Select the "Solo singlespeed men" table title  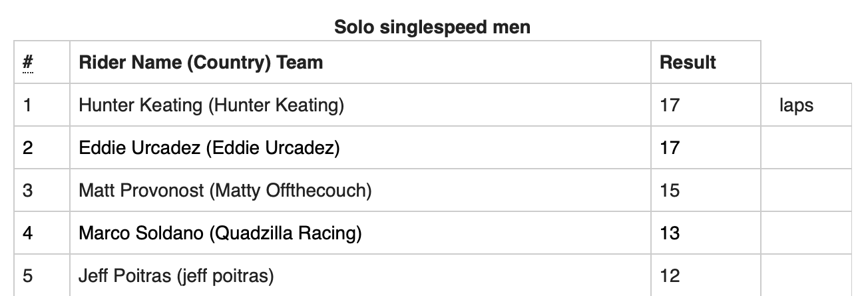(x=432, y=27)
